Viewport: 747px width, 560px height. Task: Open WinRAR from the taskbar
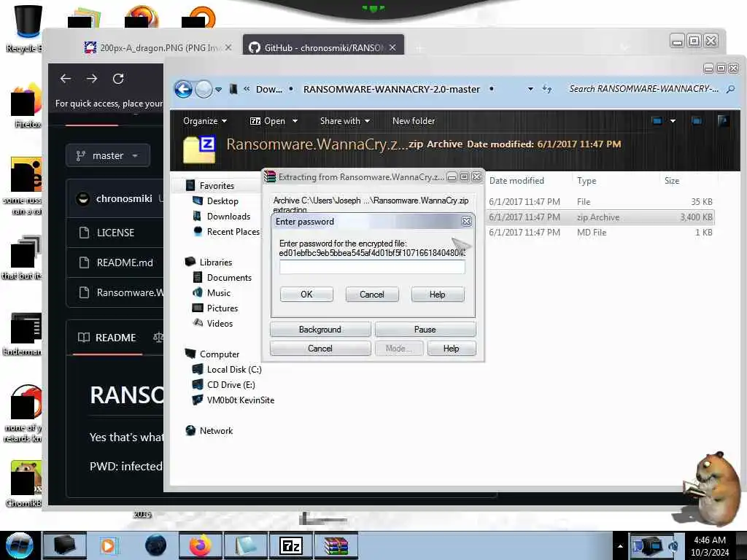336,545
